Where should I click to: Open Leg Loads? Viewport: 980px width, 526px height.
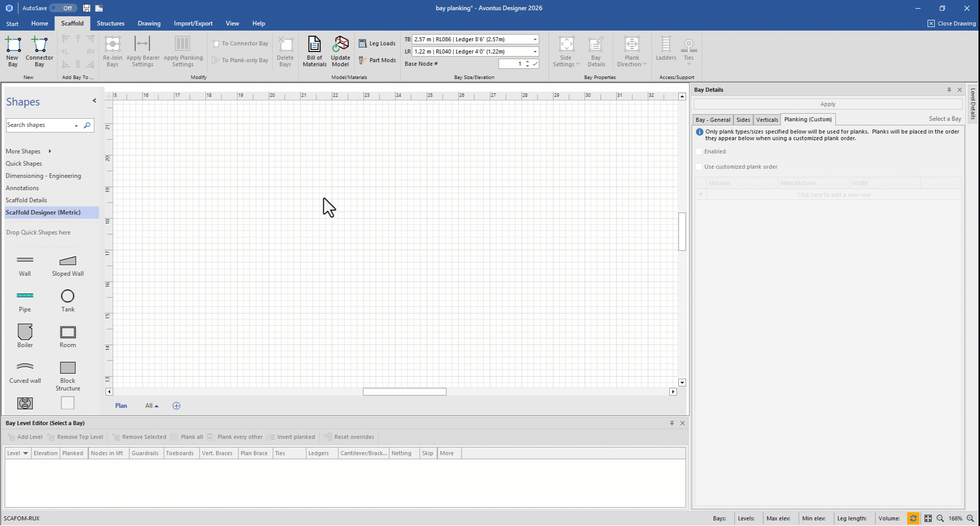click(x=377, y=44)
